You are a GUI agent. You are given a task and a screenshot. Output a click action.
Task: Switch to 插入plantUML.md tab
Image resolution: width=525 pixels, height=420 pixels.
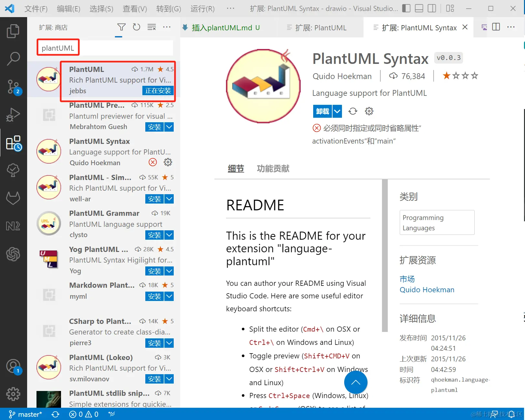(x=226, y=28)
